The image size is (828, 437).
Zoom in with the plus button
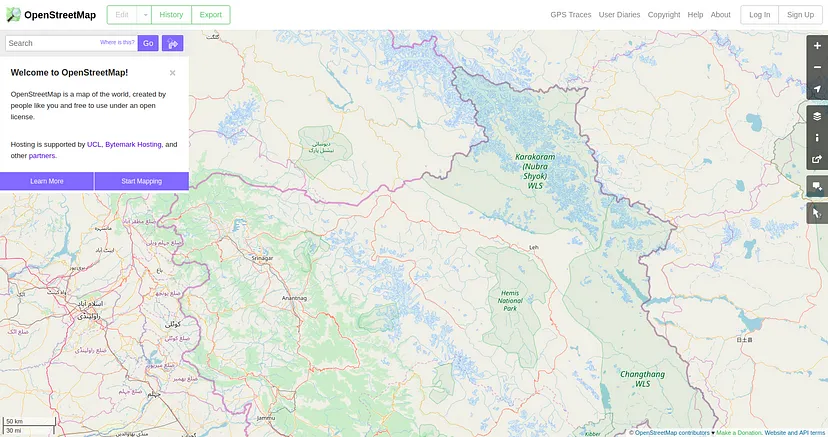(817, 46)
